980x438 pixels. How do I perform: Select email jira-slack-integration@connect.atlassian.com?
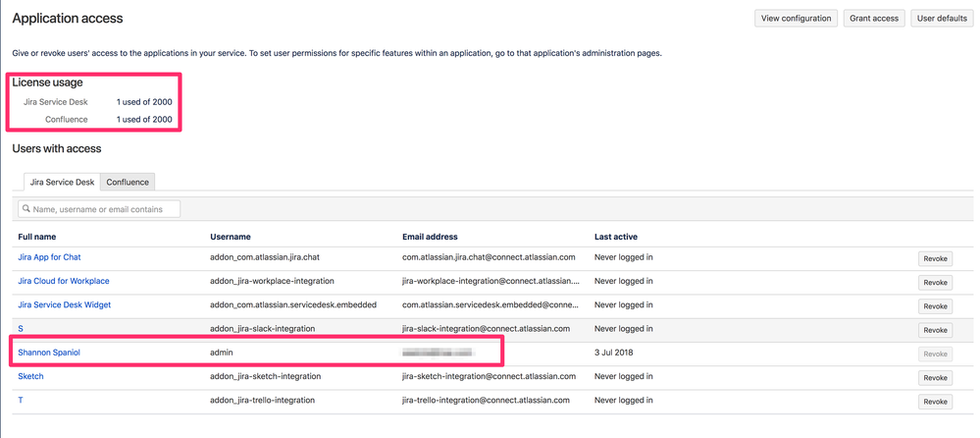coord(487,328)
